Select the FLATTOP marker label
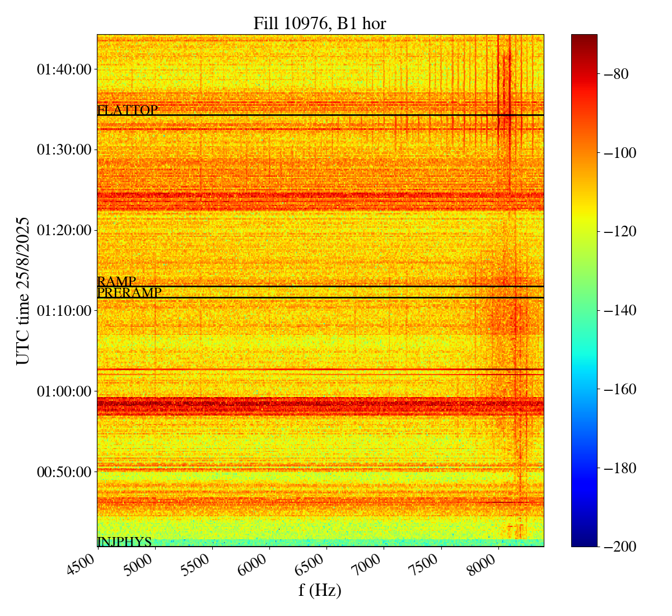Screen dimensions: 672x616 (x=127, y=110)
